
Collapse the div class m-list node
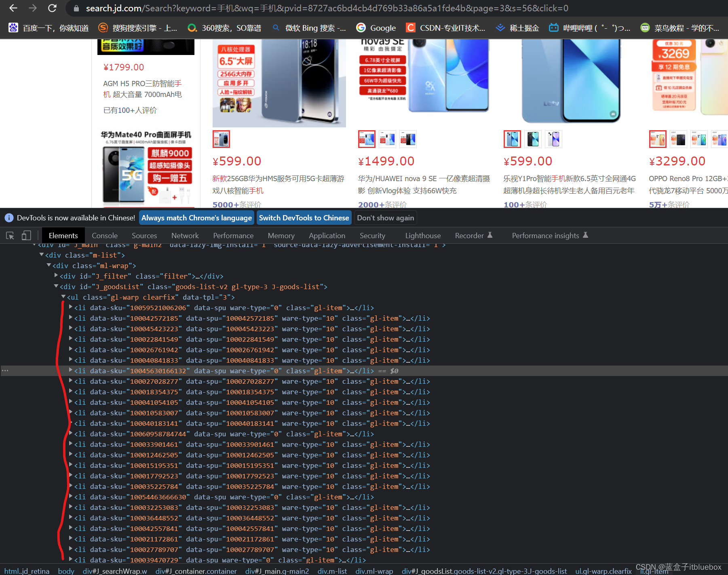[42, 255]
